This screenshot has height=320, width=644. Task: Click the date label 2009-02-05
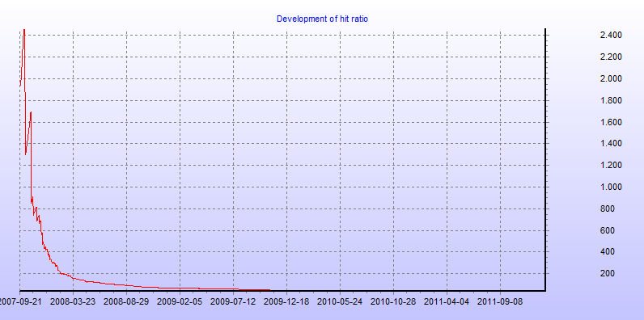(180, 301)
